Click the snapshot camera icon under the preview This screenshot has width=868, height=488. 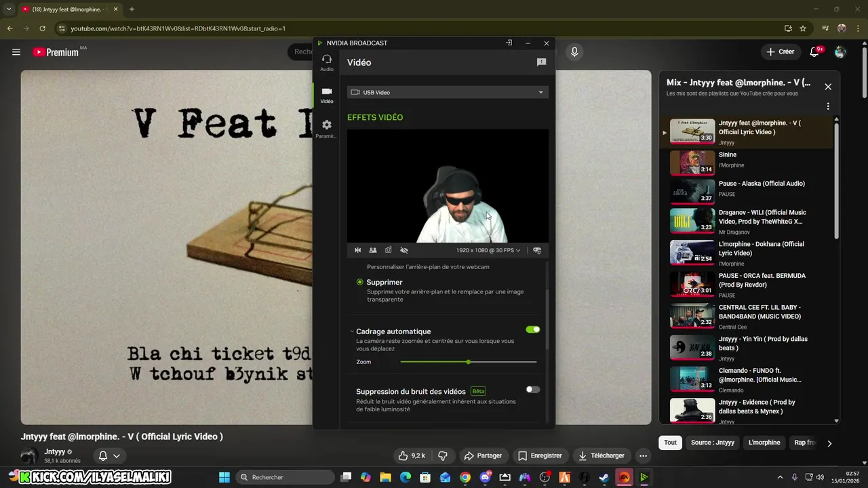[389, 250]
